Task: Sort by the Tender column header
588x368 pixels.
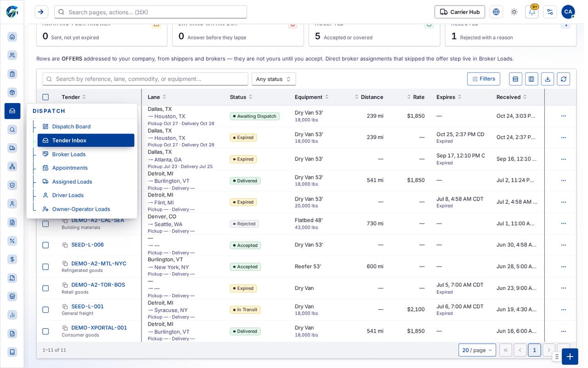Action: tap(73, 97)
